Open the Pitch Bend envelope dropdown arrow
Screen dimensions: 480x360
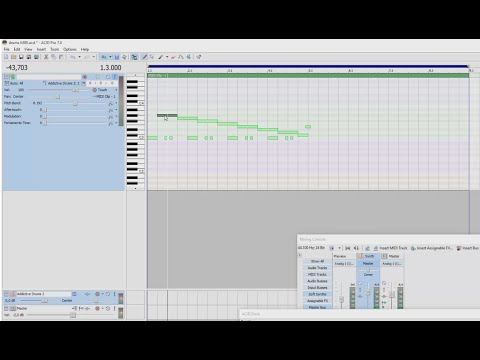[116, 103]
